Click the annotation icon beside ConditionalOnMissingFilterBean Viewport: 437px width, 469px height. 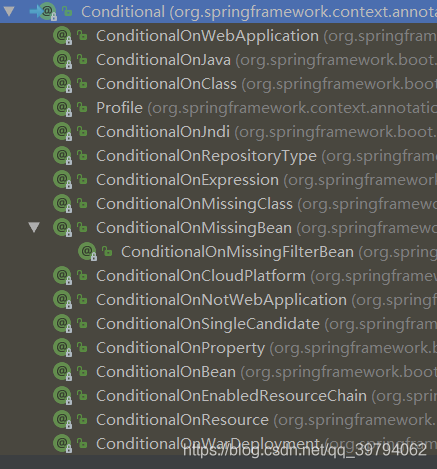[87, 251]
